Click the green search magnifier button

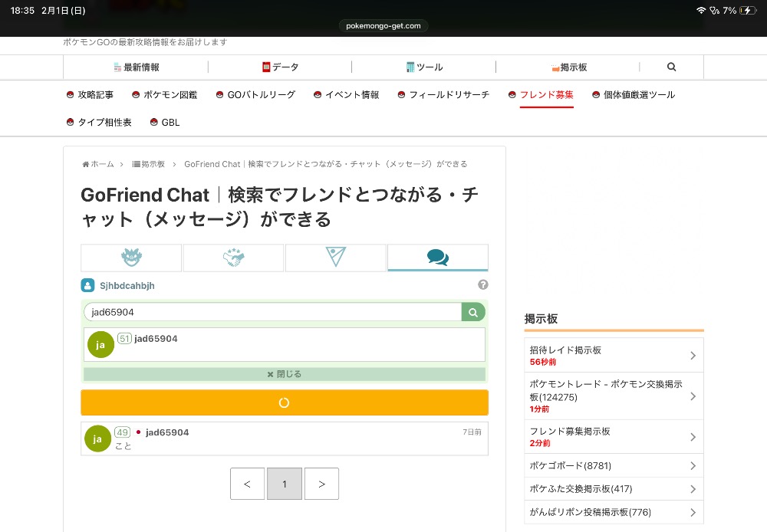(473, 312)
